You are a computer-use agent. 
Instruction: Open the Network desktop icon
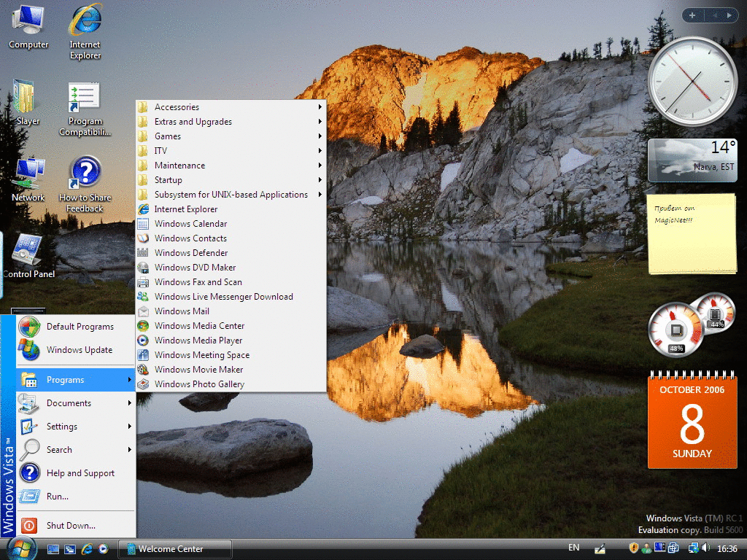(x=28, y=180)
